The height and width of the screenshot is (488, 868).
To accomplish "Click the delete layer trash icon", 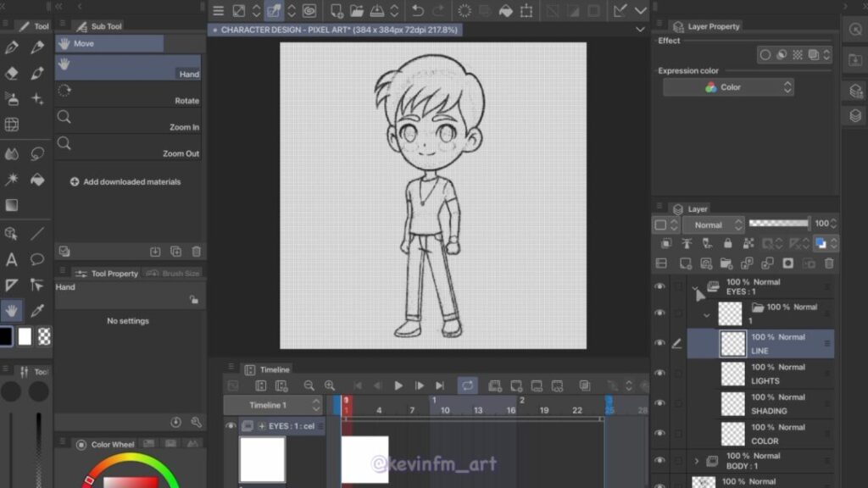I will (x=829, y=263).
